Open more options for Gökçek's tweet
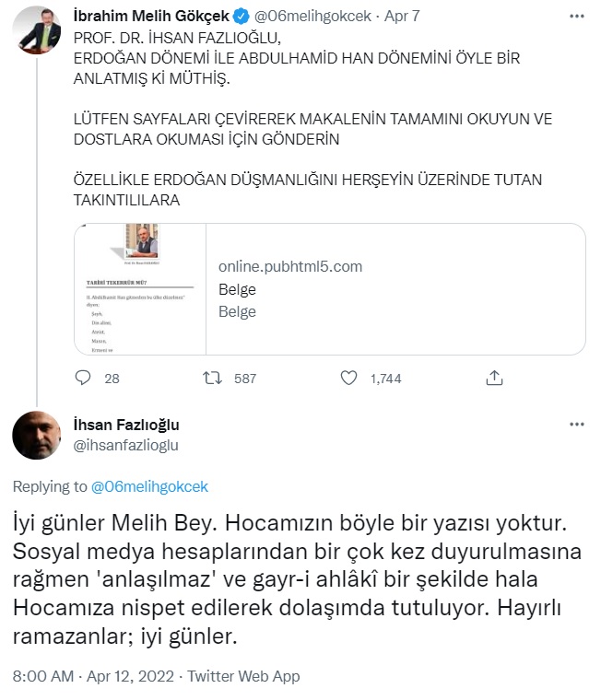 pos(577,16)
